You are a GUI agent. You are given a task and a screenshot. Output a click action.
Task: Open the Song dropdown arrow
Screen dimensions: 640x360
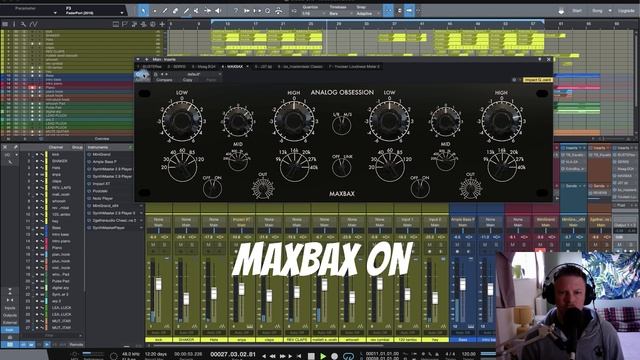[610, 11]
